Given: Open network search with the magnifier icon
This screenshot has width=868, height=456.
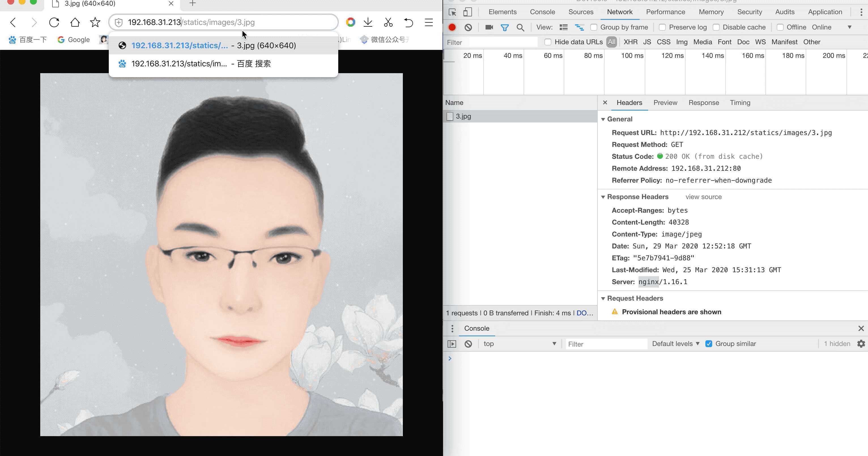Looking at the screenshot, I should [520, 27].
